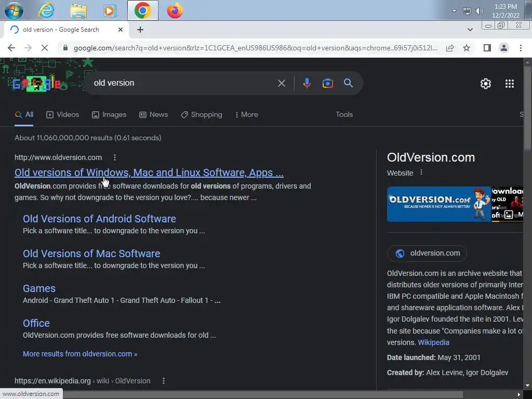Expand Chrome's tab search dropdown
The width and height of the screenshot is (532, 399).
coord(470,30)
